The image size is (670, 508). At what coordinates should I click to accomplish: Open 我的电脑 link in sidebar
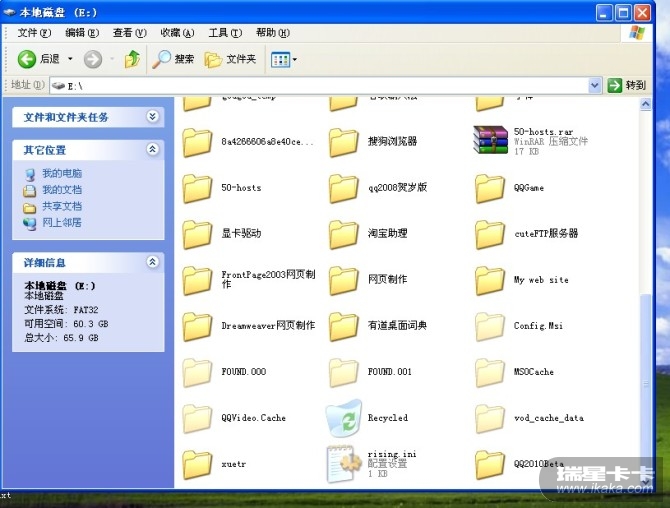(x=62, y=173)
